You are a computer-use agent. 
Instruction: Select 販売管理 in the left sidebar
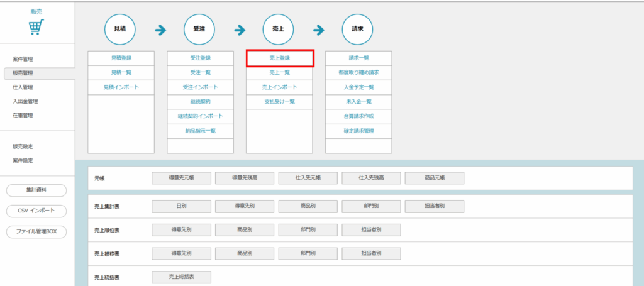(x=23, y=73)
